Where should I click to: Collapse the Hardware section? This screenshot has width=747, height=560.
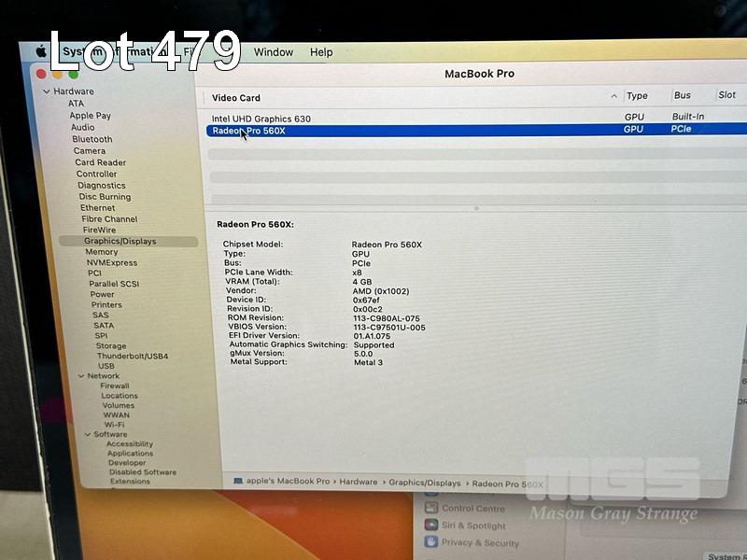click(47, 91)
